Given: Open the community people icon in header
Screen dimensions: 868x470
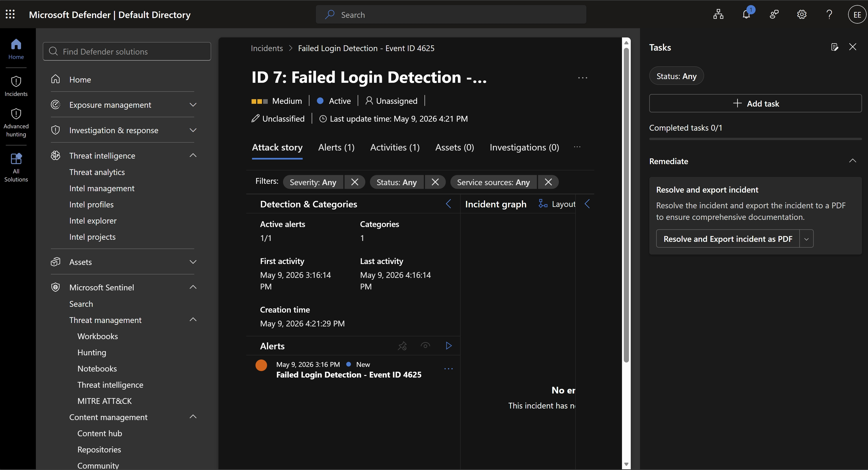Looking at the screenshot, I should tap(774, 15).
